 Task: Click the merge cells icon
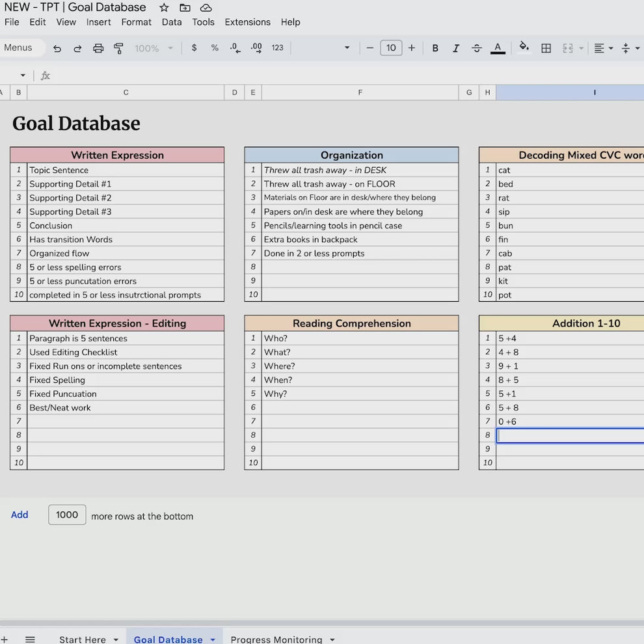tap(568, 49)
